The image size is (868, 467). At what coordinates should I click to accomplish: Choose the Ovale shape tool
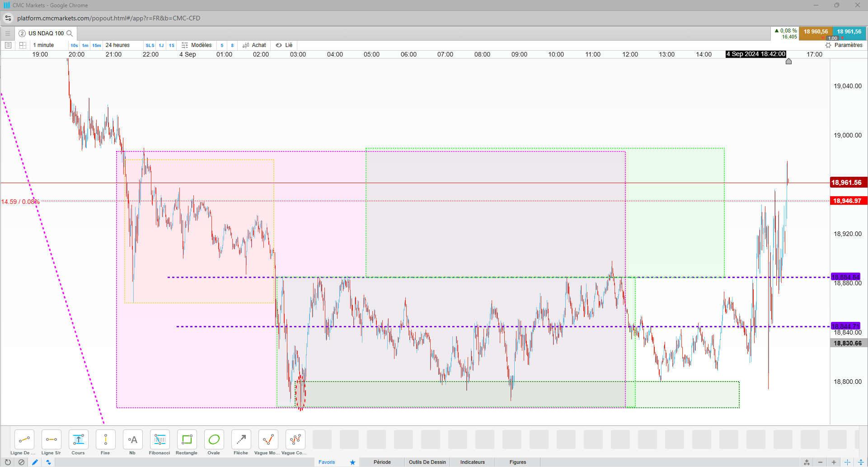[x=214, y=439]
